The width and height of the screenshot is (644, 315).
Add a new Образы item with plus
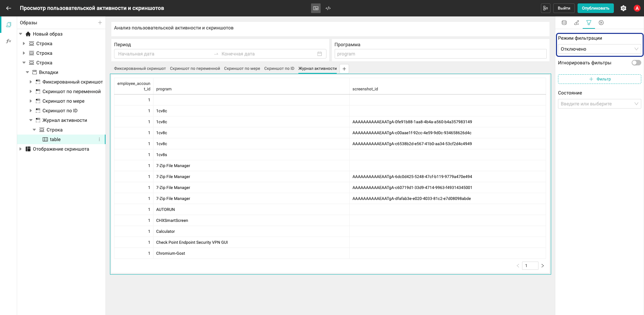pos(100,23)
